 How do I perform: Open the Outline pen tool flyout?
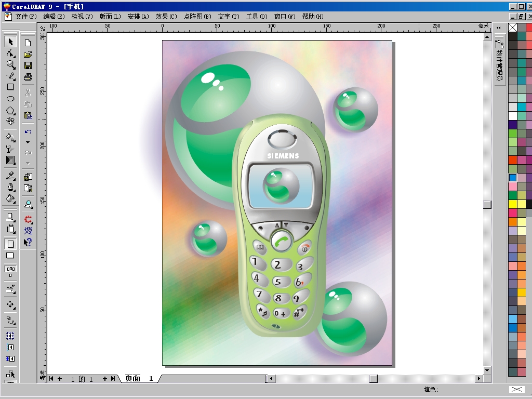coord(10,187)
